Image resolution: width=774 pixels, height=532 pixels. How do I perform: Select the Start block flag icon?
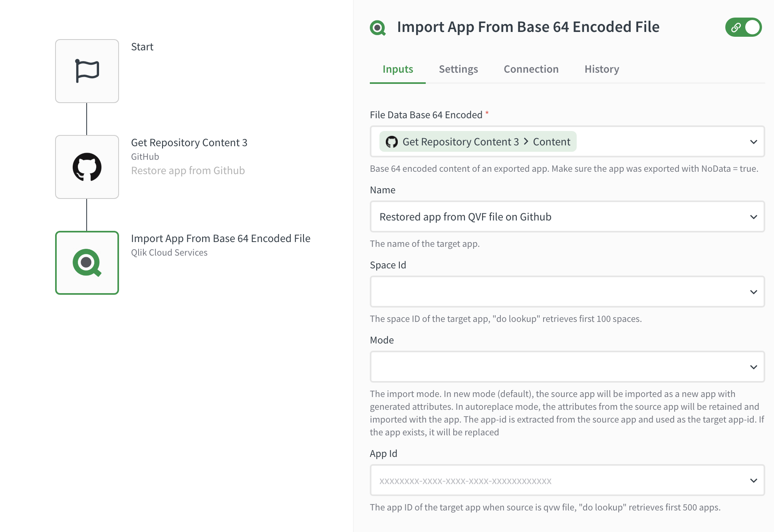(x=87, y=71)
